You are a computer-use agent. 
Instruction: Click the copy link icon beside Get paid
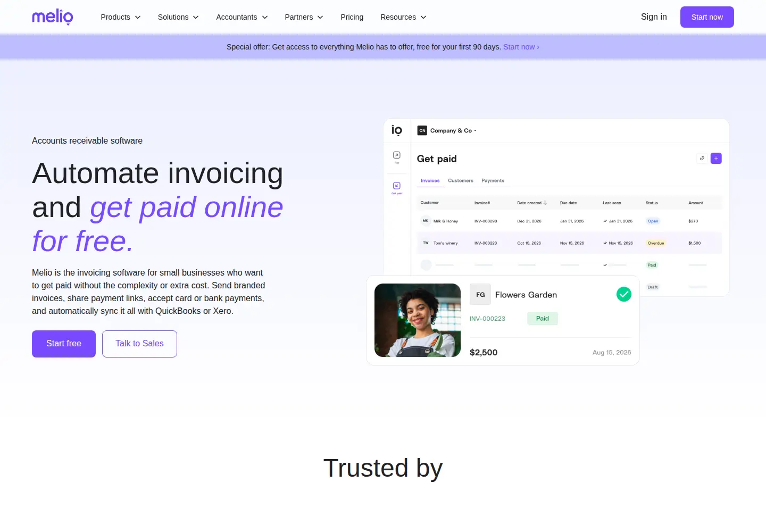[x=702, y=159]
